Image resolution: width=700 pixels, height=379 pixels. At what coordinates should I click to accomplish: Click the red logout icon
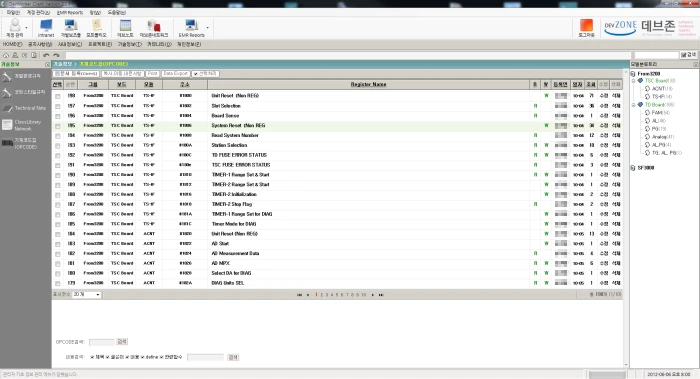pyautogui.click(x=586, y=28)
